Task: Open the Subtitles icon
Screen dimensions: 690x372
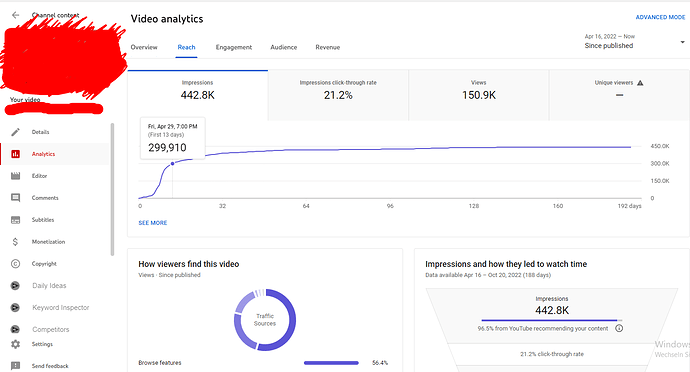Action: [x=15, y=220]
